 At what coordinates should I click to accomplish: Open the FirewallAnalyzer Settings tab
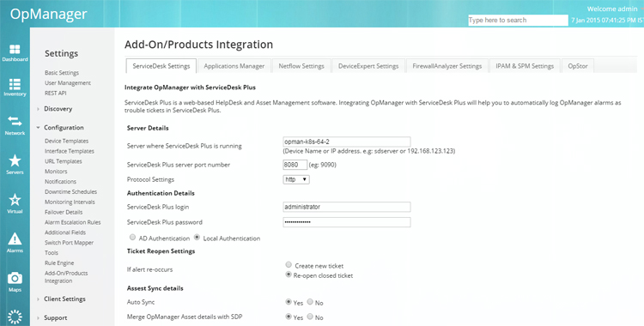click(447, 66)
